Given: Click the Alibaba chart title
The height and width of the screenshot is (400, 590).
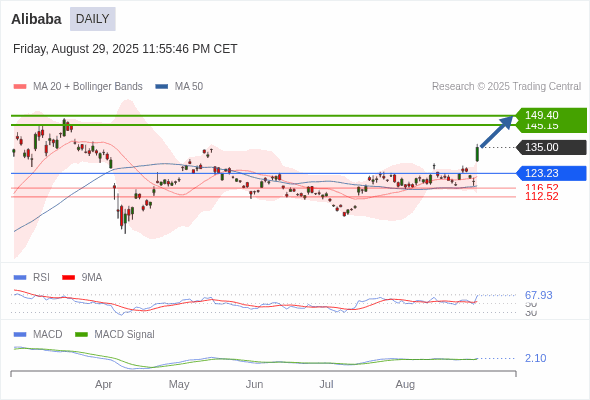Looking at the screenshot, I should pos(36,19).
